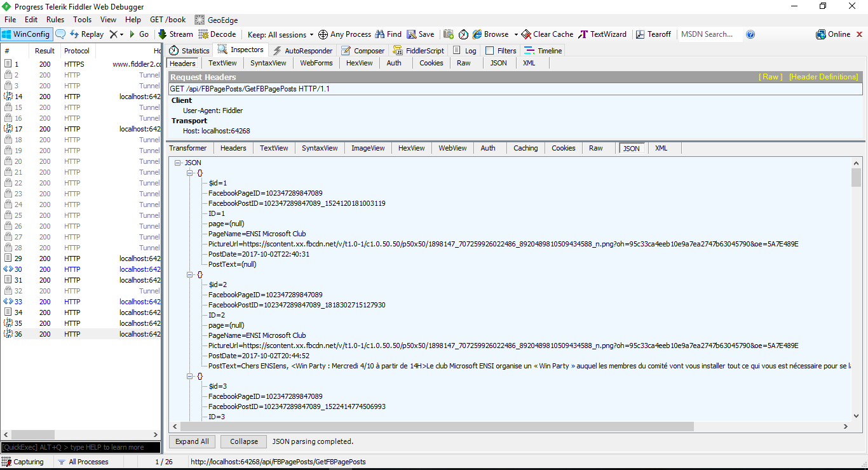The width and height of the screenshot is (868, 470).
Task: Collapse the root JSON tree node
Action: click(x=177, y=163)
